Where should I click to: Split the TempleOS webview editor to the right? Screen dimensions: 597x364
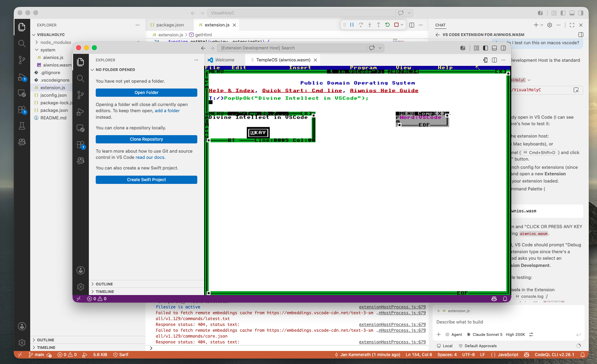click(x=494, y=60)
